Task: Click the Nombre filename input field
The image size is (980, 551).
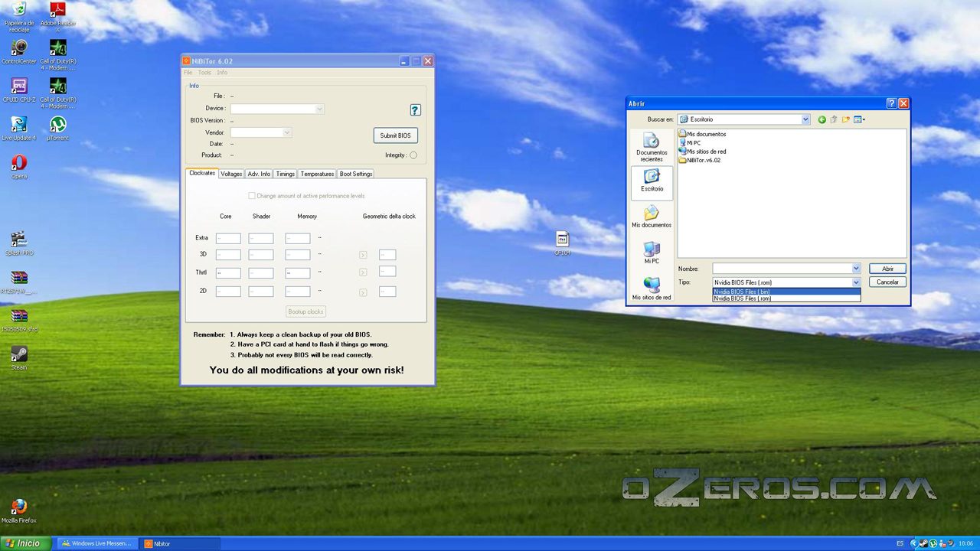Action: pos(782,269)
